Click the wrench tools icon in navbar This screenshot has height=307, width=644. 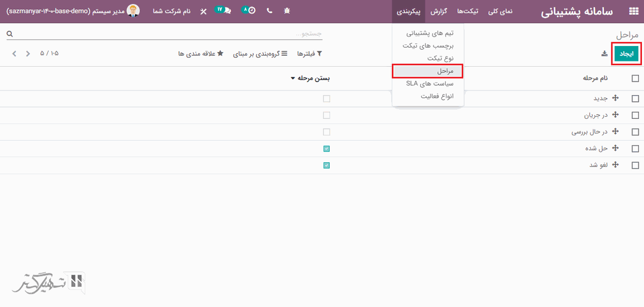(203, 11)
